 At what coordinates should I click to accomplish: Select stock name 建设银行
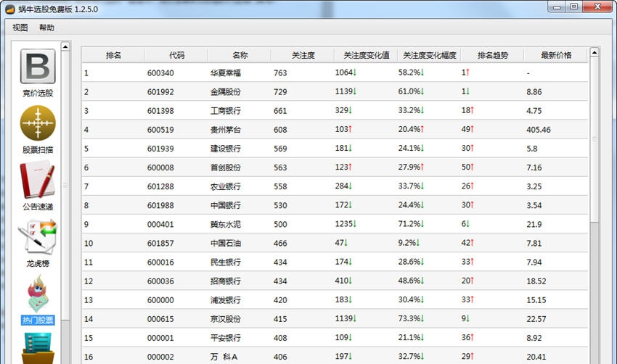coord(226,149)
